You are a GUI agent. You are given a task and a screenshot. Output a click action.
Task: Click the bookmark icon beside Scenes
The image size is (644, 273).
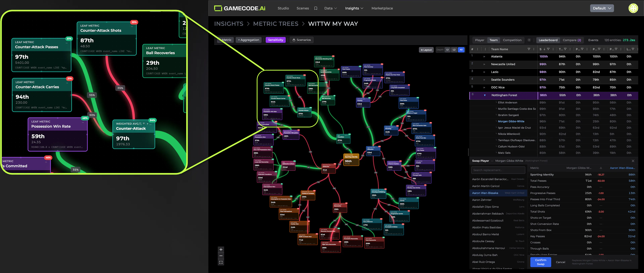click(315, 8)
